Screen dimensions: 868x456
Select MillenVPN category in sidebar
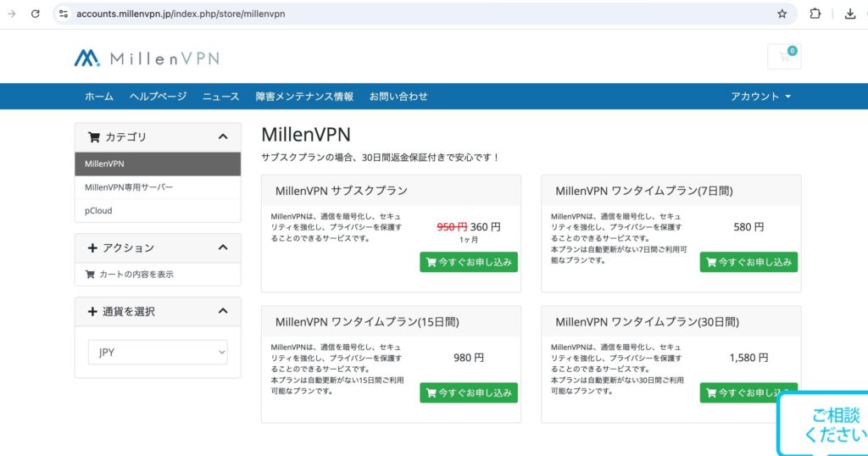tap(158, 164)
